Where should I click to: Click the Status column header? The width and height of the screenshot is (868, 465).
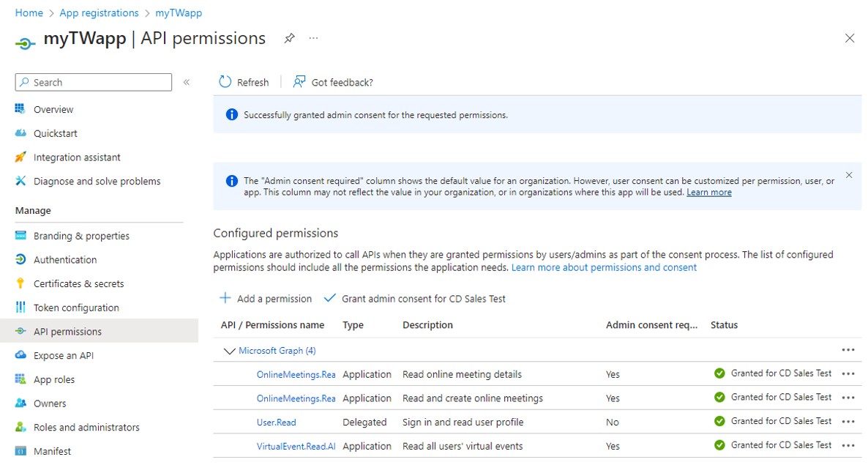click(724, 325)
